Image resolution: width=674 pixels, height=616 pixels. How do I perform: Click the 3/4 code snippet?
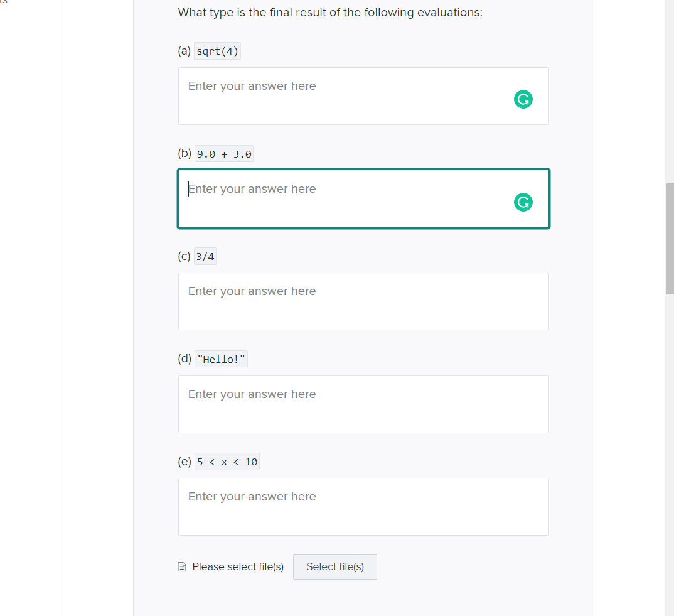coord(205,257)
